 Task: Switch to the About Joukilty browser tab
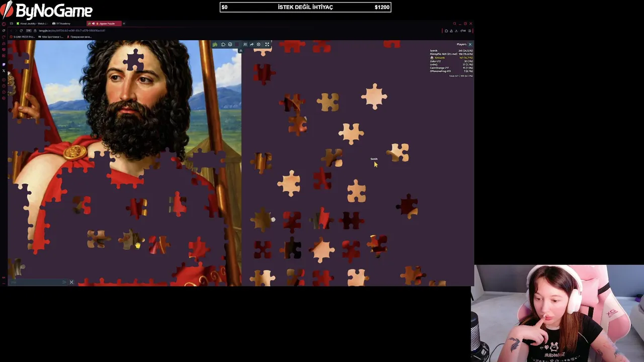pyautogui.click(x=32, y=24)
